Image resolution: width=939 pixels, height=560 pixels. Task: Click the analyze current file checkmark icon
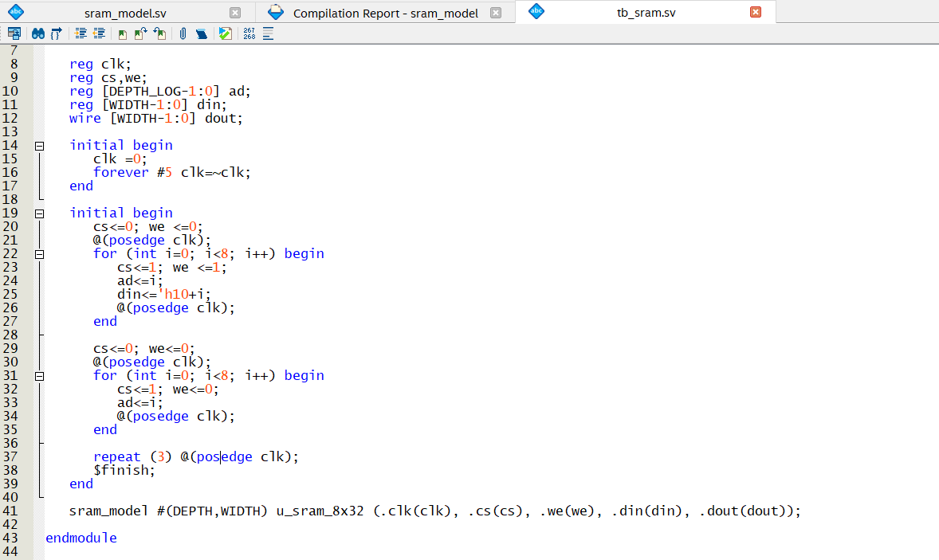coord(225,34)
